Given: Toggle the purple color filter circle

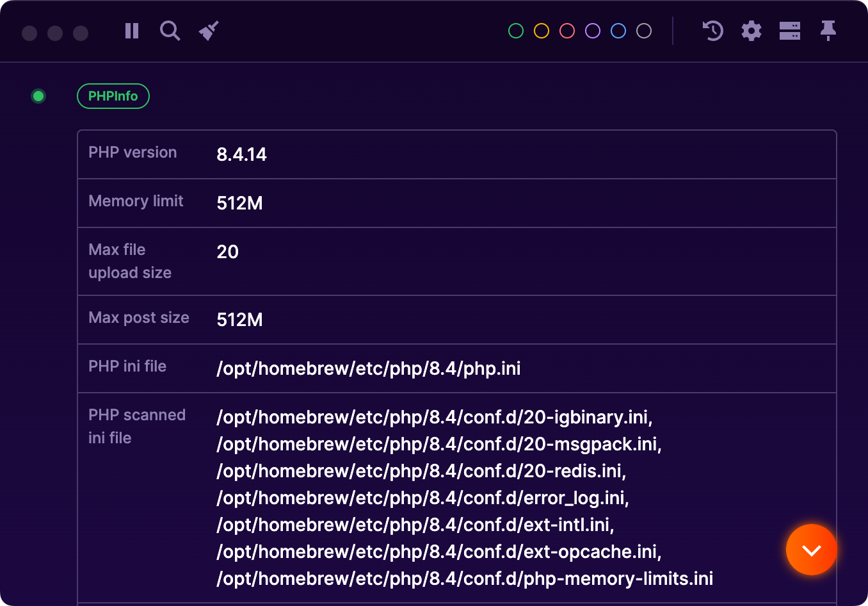Looking at the screenshot, I should 592,30.
